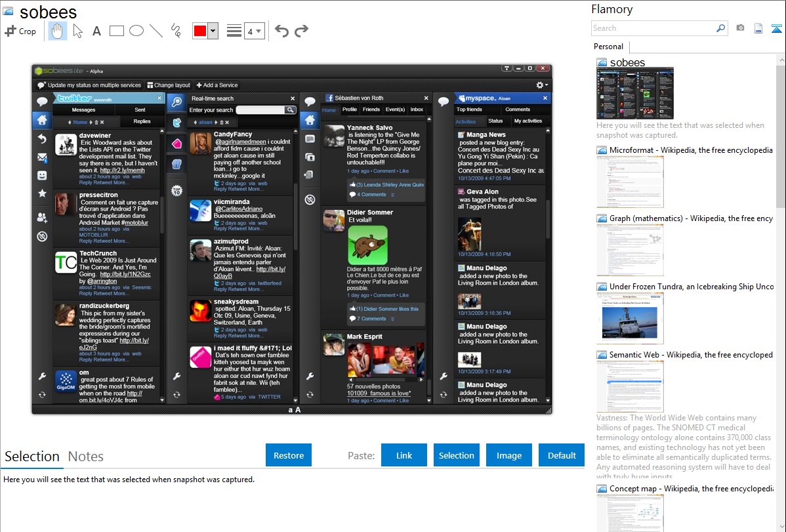Select the text annotation A tool
Screen dimensions: 786x532
96,31
